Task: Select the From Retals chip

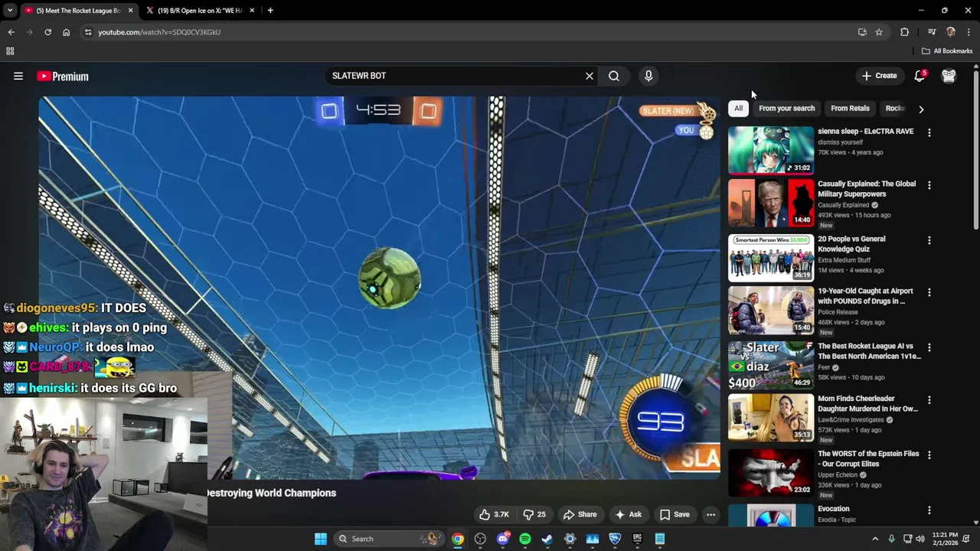Action: pos(850,108)
